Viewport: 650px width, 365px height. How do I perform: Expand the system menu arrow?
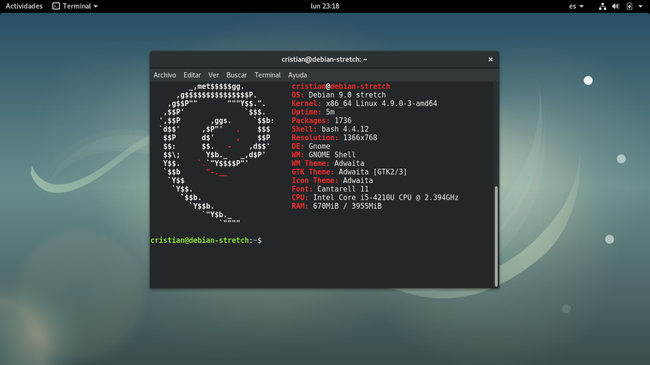(x=640, y=6)
